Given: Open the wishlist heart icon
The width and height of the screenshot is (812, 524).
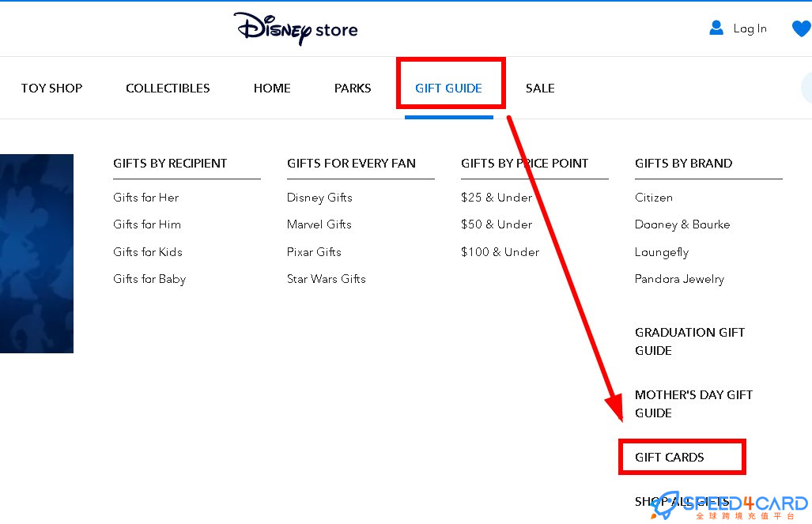Looking at the screenshot, I should click(802, 28).
